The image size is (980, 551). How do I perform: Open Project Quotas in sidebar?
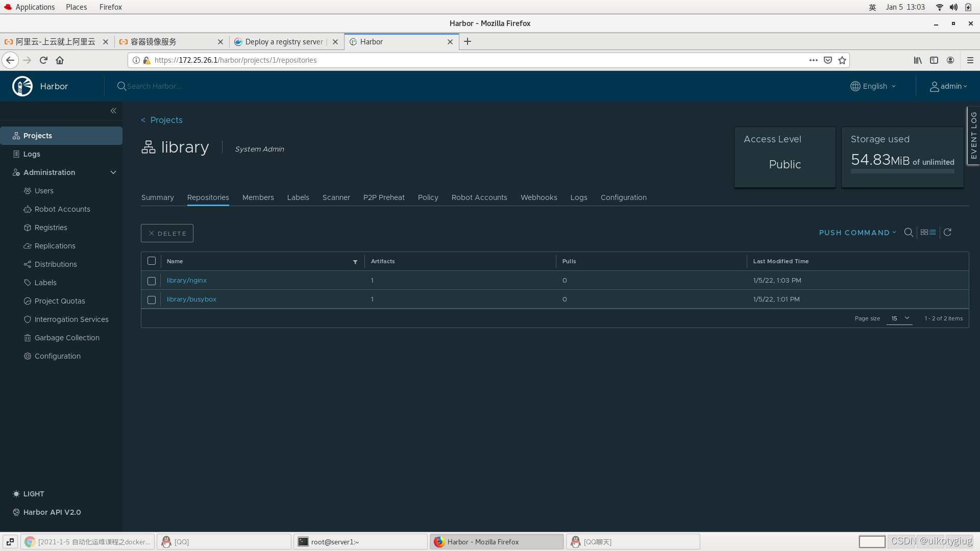point(60,301)
